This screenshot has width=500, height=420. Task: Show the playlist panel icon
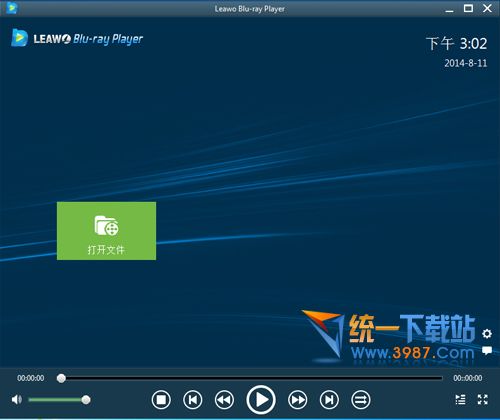460,399
